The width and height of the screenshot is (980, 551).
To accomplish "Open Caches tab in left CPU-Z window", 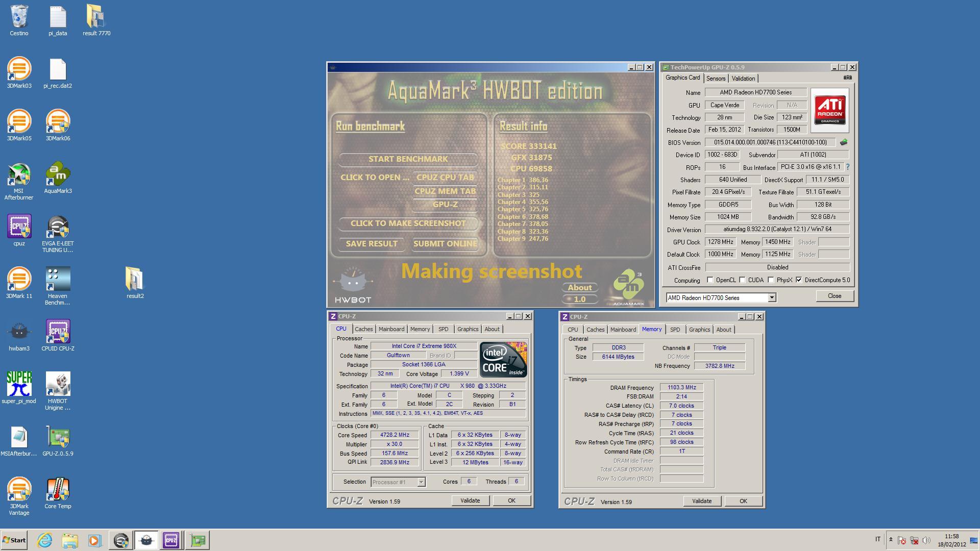I will tap(363, 330).
